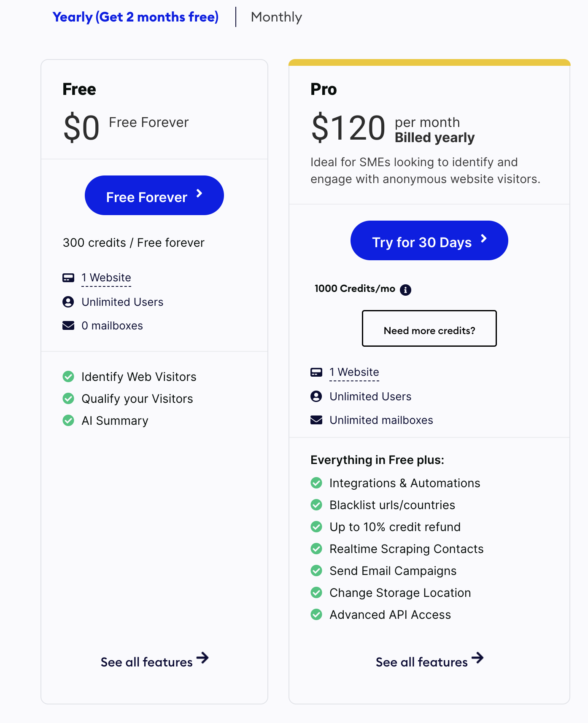Click the Need more credits? button
Viewport: 588px width, 723px height.
[x=429, y=329]
